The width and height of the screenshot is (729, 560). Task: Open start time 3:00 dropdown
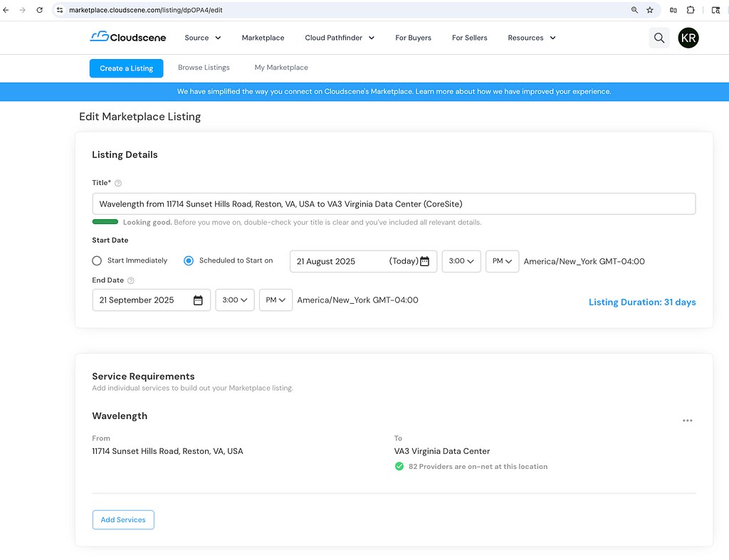click(461, 261)
